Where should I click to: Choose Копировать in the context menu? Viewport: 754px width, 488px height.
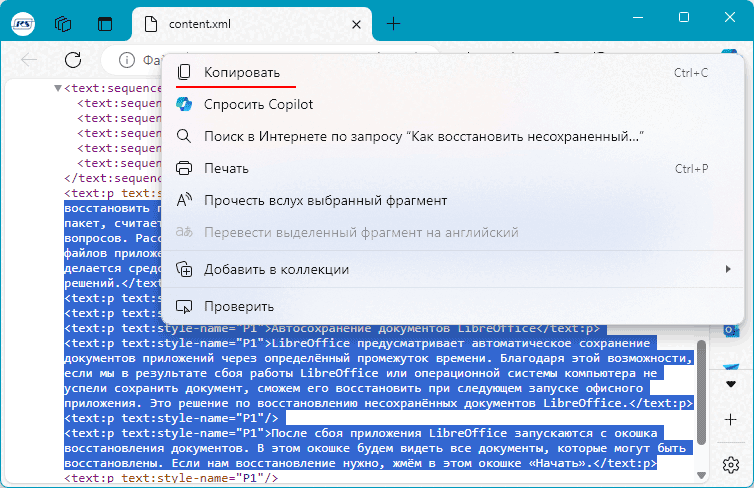(452, 73)
